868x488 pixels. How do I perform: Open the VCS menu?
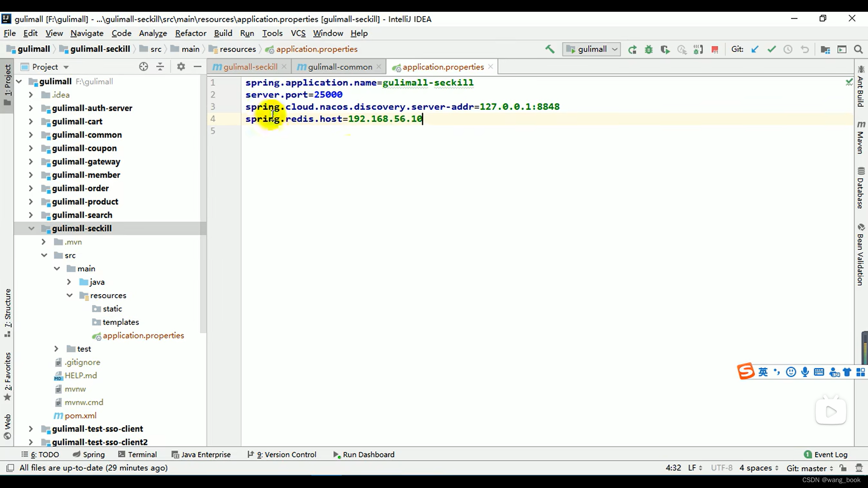[x=298, y=33]
